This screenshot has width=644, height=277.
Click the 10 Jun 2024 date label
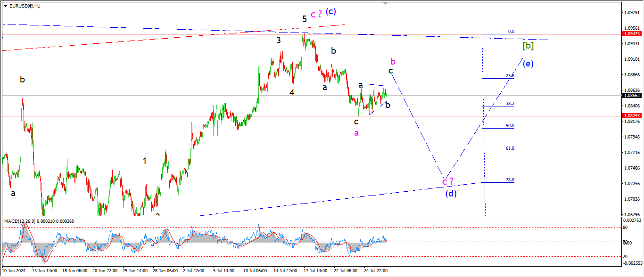[x=15, y=271]
